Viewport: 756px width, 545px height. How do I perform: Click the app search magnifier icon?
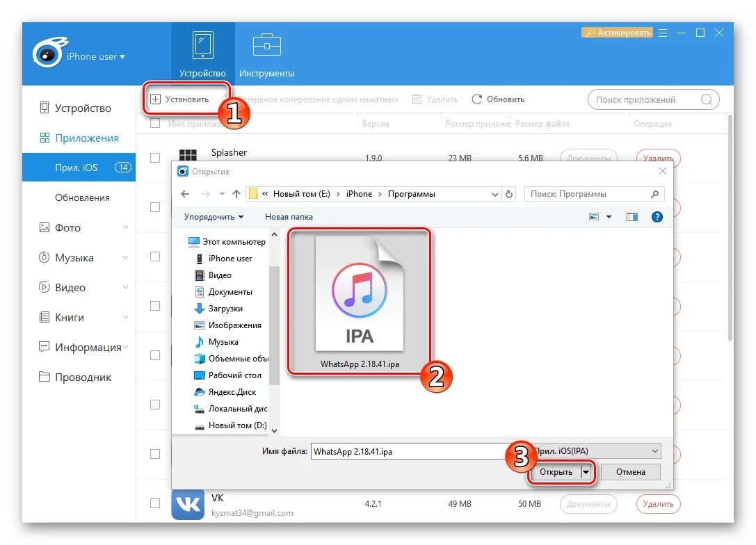click(x=707, y=99)
